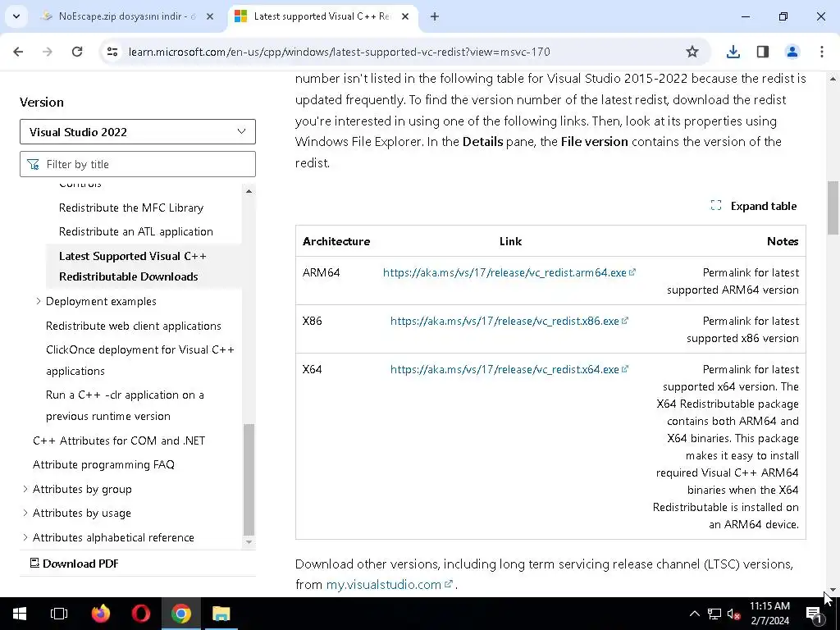840x630 pixels.
Task: Open the notification center icon
Action: [815, 614]
